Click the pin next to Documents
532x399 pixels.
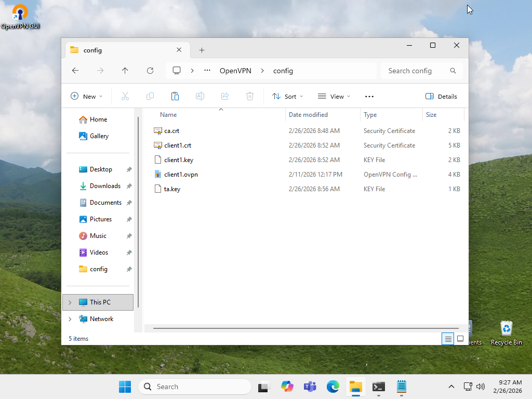129,203
